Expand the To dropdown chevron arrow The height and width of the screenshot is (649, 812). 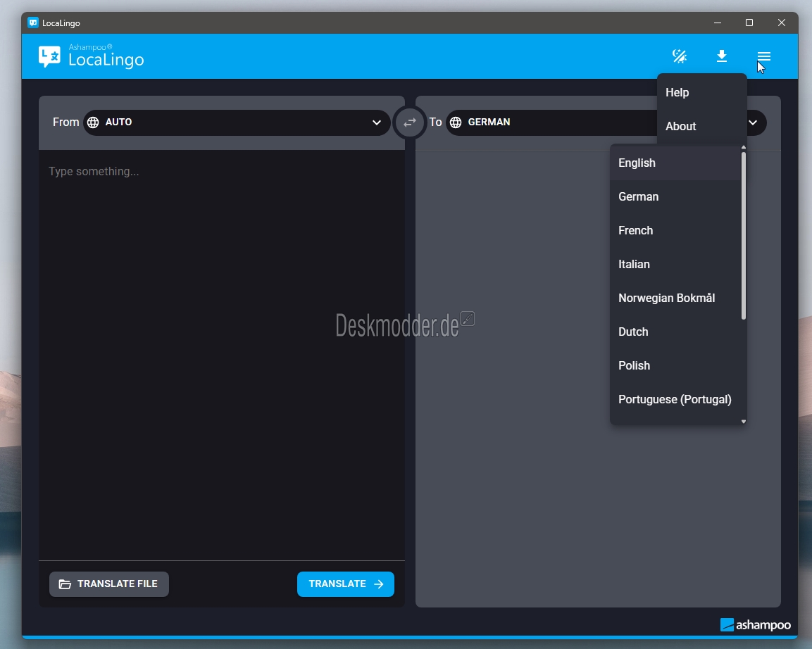(753, 122)
